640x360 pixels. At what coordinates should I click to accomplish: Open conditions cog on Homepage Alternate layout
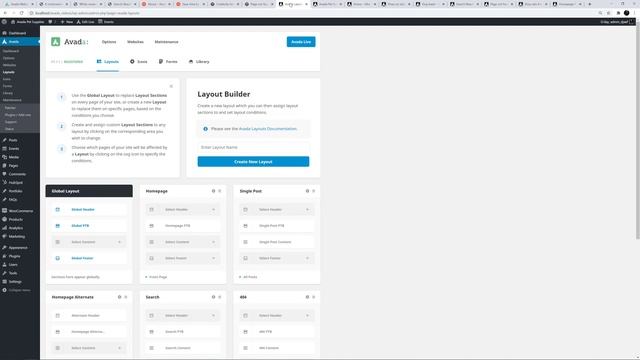pos(119,297)
